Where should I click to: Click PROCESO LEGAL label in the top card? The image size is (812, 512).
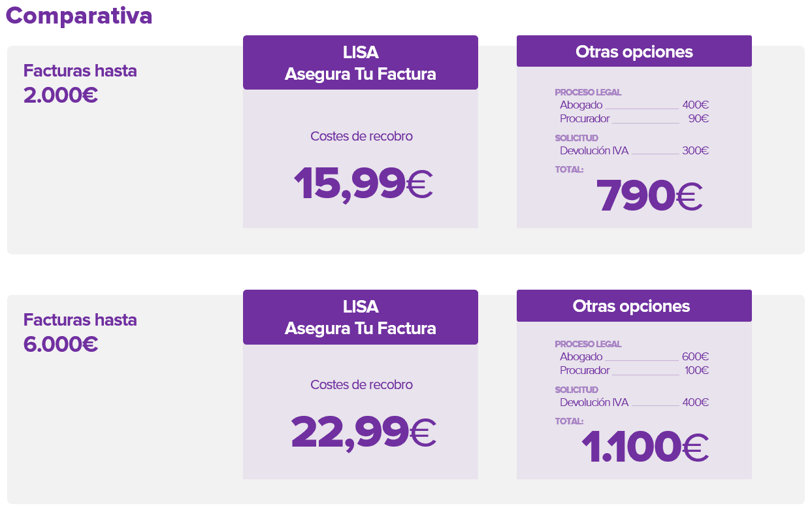[x=588, y=92]
